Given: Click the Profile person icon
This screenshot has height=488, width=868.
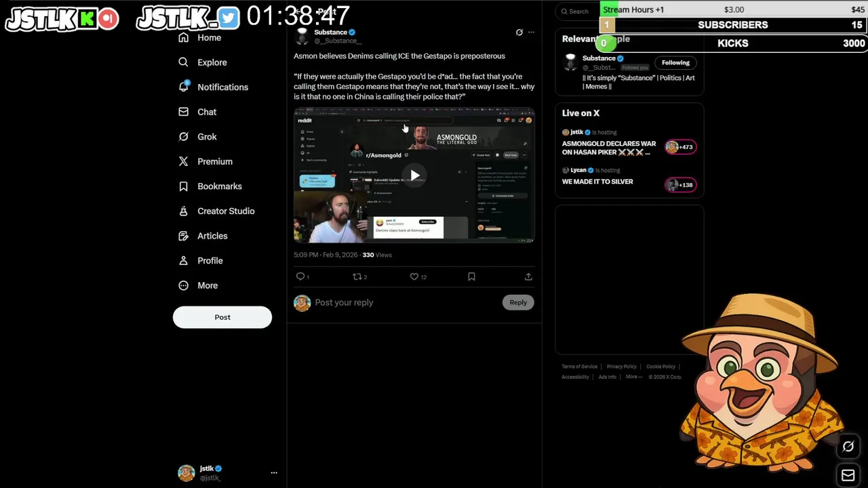Looking at the screenshot, I should pos(183,261).
